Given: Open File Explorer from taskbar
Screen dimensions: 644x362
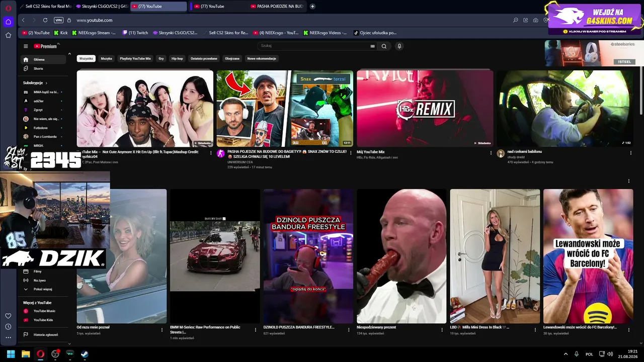Looking at the screenshot, I should click(x=26, y=354).
